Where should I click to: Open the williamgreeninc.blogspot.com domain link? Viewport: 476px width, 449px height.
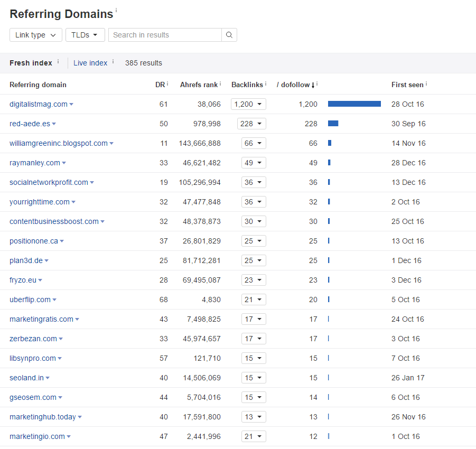coord(59,143)
